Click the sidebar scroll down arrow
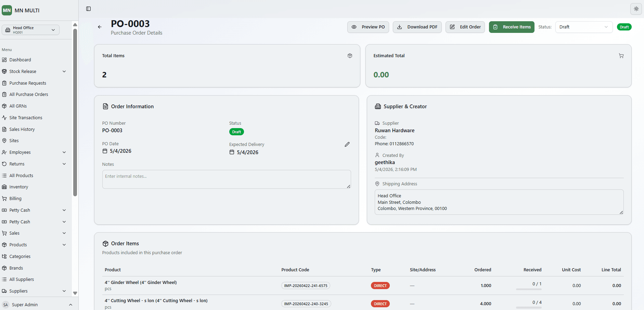644x310 pixels. [x=75, y=293]
